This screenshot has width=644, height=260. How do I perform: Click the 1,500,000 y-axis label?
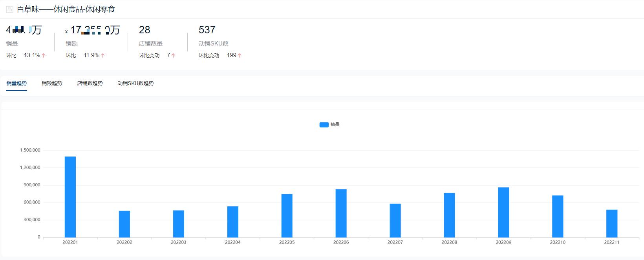pyautogui.click(x=30, y=150)
